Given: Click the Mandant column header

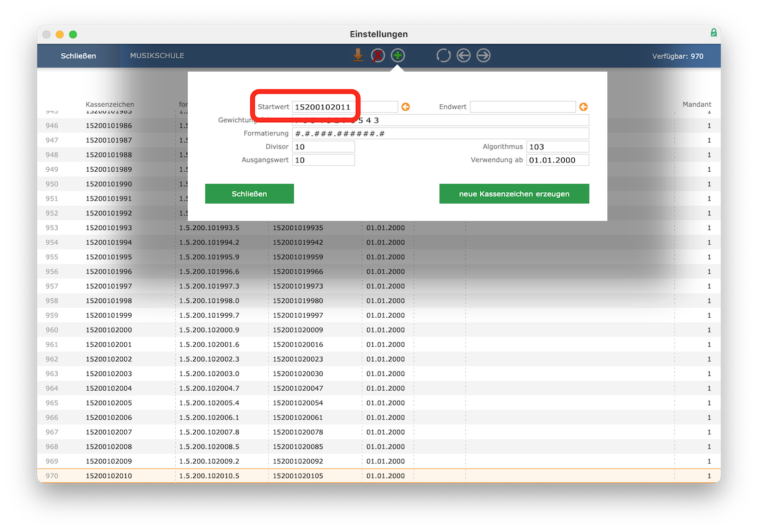Looking at the screenshot, I should (697, 104).
